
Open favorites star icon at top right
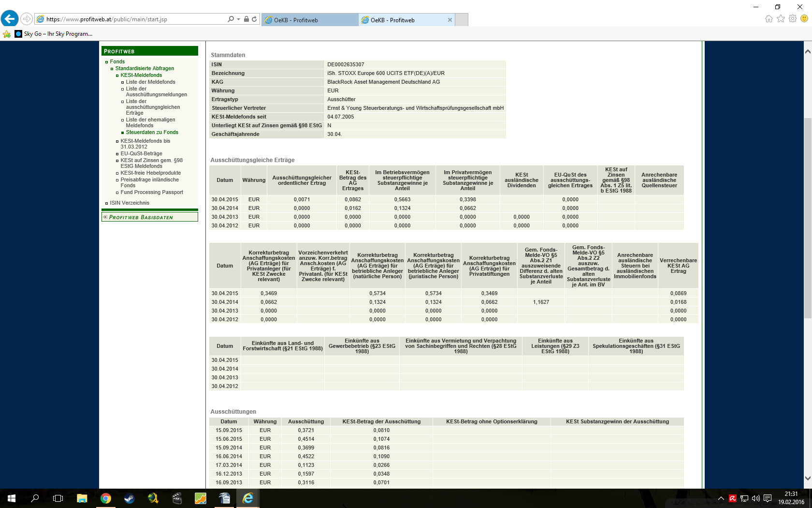[x=781, y=19]
